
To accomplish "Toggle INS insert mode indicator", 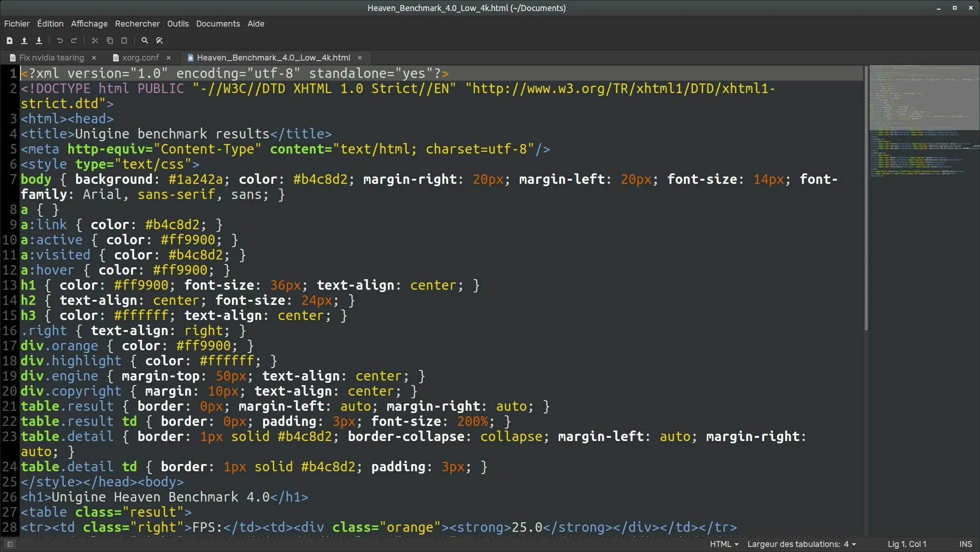I will [x=965, y=544].
